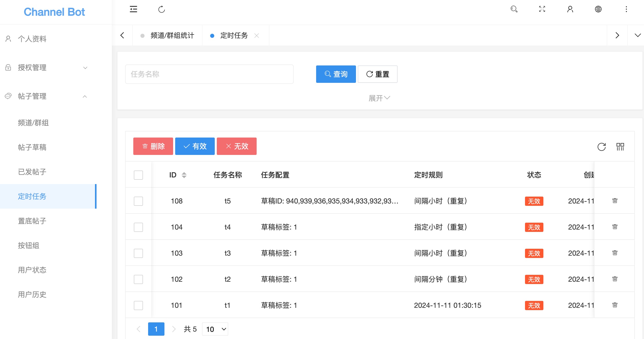The height and width of the screenshot is (339, 644).
Task: Refresh the page via top toolbar icon
Action: 161,9
